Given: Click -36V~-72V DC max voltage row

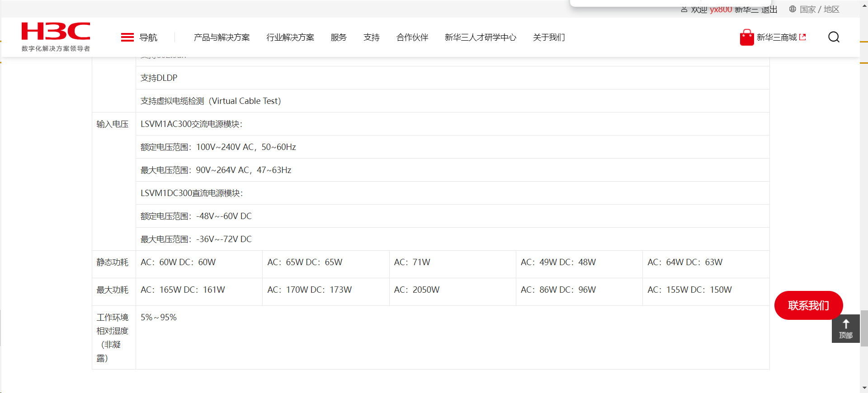Looking at the screenshot, I should pos(453,239).
